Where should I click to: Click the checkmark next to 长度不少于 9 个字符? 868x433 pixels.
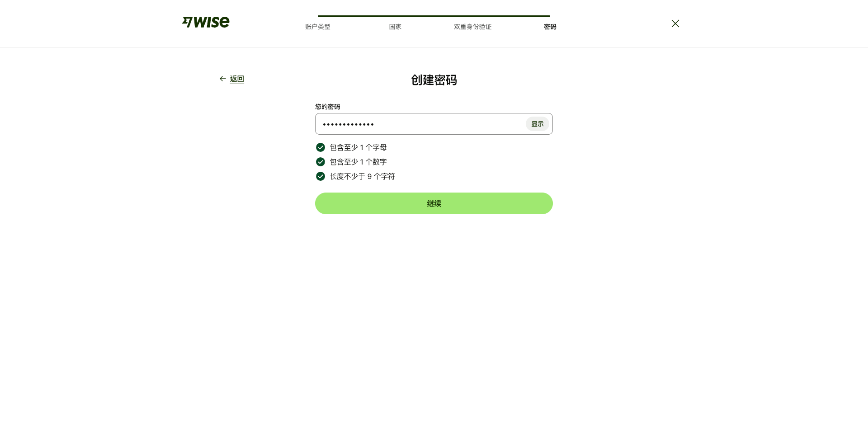tap(321, 176)
